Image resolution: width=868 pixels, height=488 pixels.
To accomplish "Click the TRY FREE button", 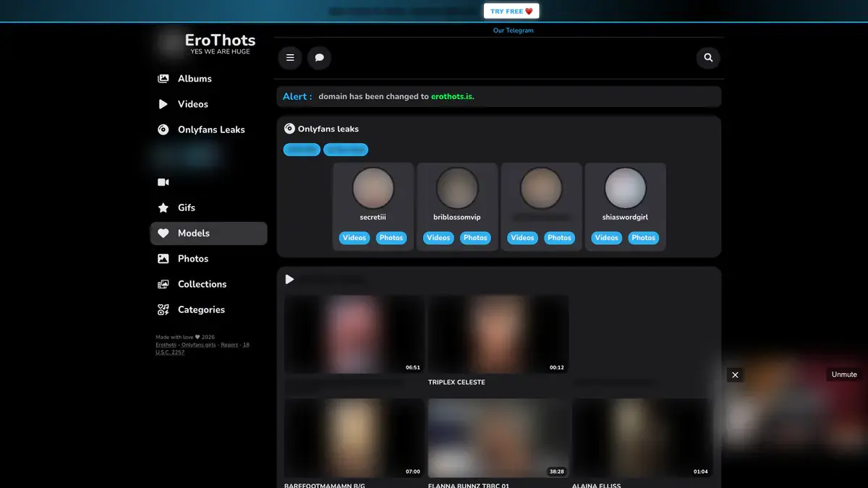I will coord(511,11).
